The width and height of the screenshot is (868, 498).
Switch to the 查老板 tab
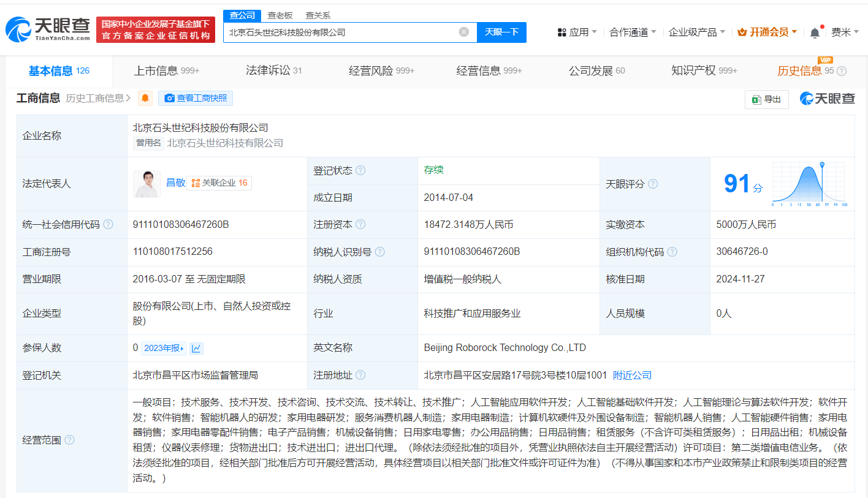[x=280, y=15]
